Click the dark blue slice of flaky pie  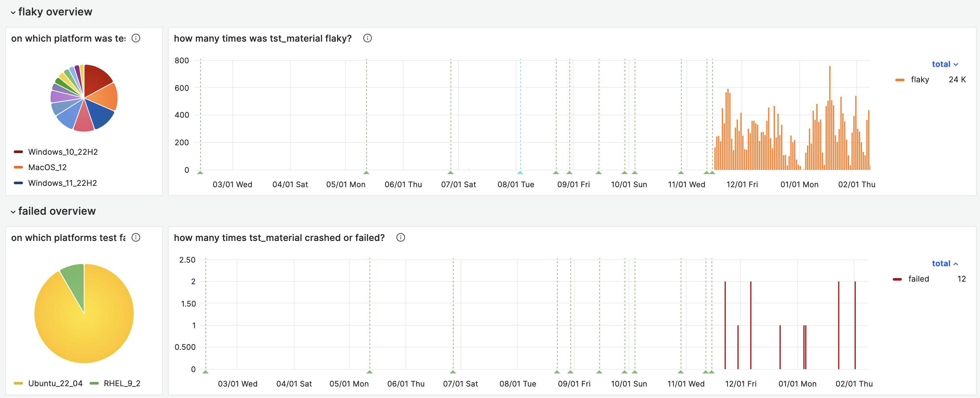pyautogui.click(x=100, y=115)
